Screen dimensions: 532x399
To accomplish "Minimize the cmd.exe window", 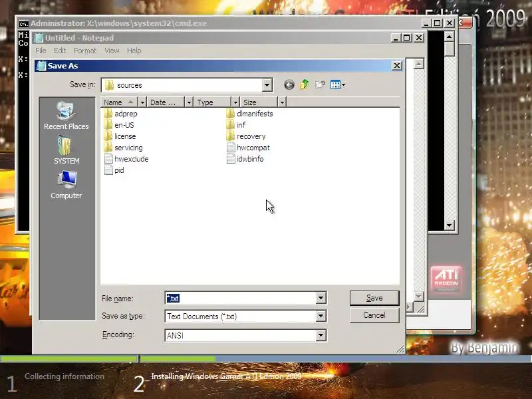I will pos(426,23).
